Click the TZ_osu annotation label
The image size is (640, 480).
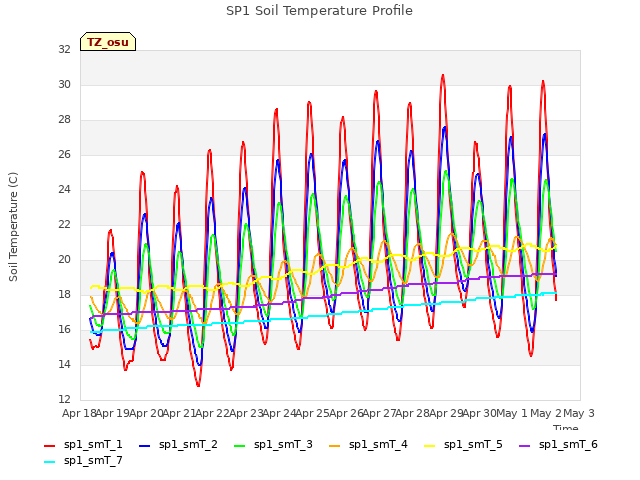(108, 42)
